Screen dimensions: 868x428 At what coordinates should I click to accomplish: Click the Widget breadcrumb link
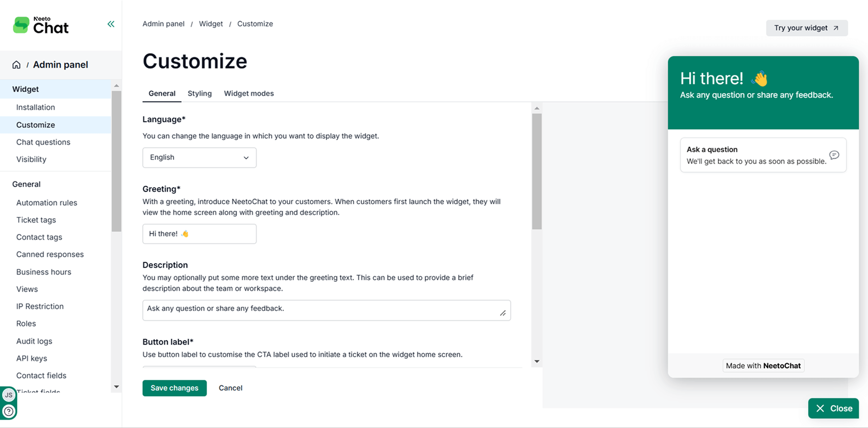point(211,24)
